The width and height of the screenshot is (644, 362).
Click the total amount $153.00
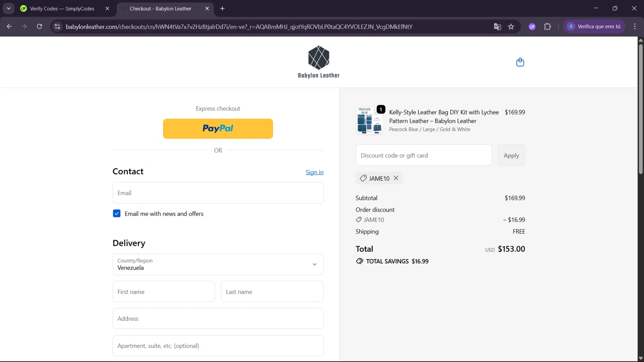[x=511, y=249]
